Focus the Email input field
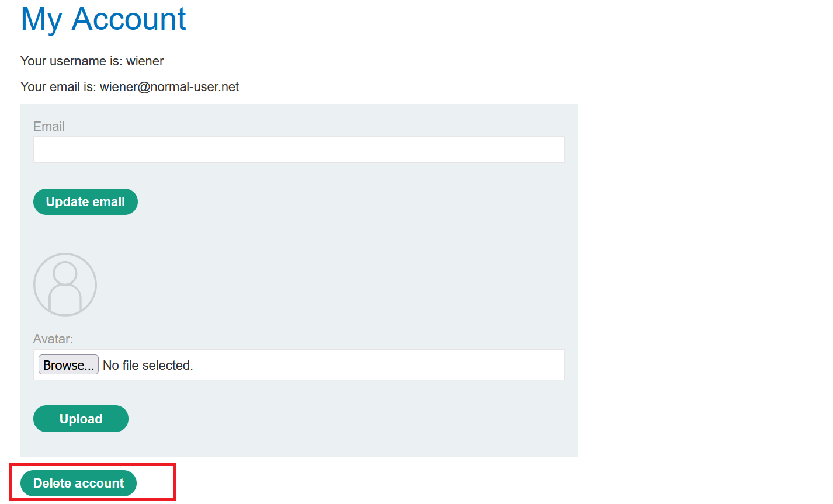Image resolution: width=833 pixels, height=504 pixels. 299,150
